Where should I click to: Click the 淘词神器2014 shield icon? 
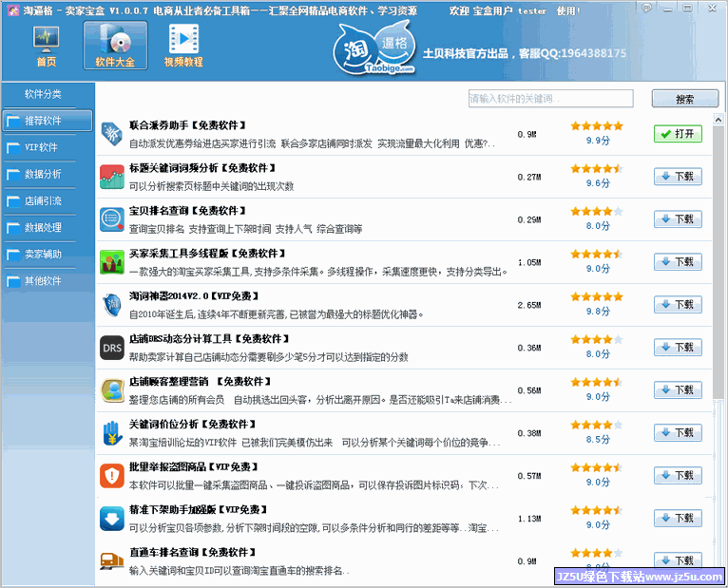point(112,305)
